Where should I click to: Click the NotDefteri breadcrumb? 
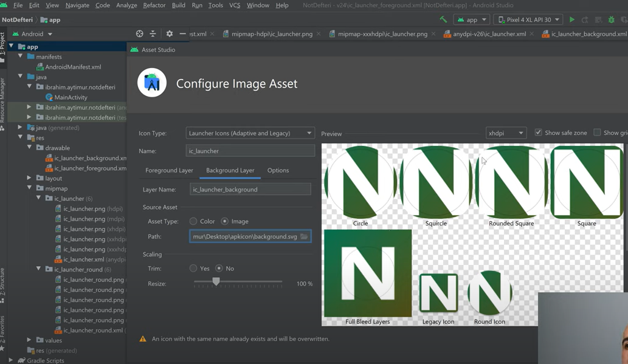click(x=17, y=19)
